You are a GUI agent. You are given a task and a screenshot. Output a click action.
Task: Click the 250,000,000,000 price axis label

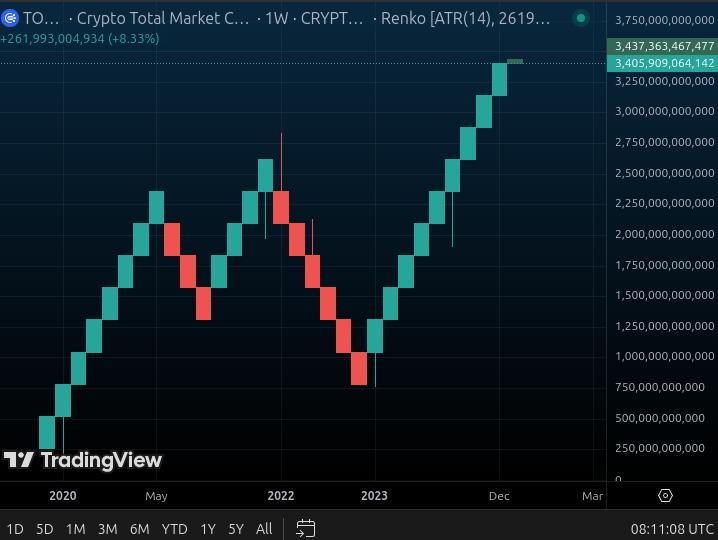pyautogui.click(x=660, y=448)
